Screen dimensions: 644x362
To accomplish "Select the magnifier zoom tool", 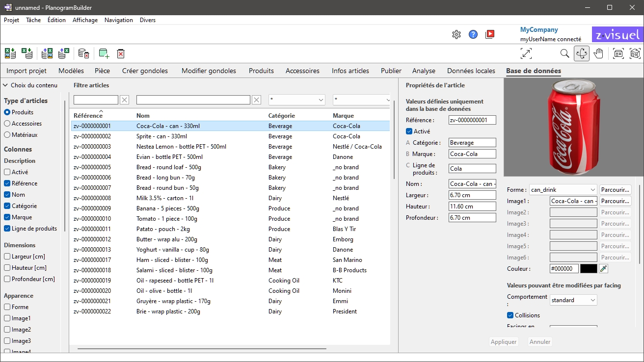I will pos(565,53).
